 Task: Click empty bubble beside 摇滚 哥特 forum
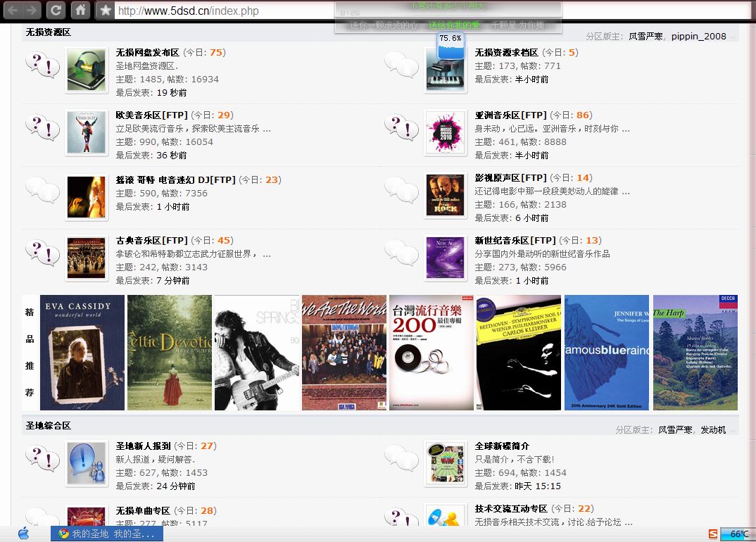42,190
